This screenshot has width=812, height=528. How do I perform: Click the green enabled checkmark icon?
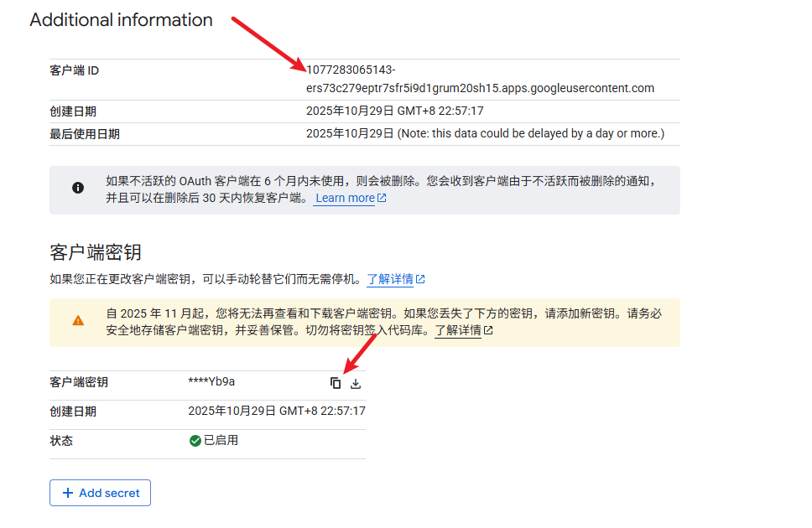pyautogui.click(x=195, y=441)
